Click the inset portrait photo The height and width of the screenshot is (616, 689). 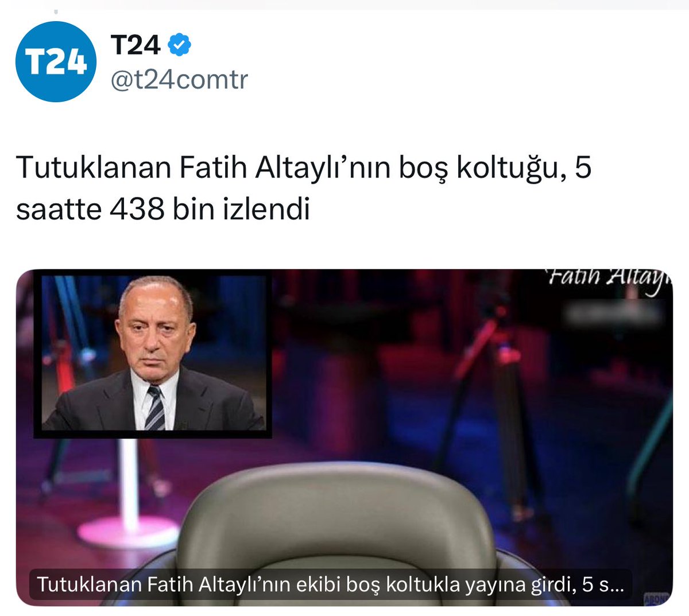[153, 352]
